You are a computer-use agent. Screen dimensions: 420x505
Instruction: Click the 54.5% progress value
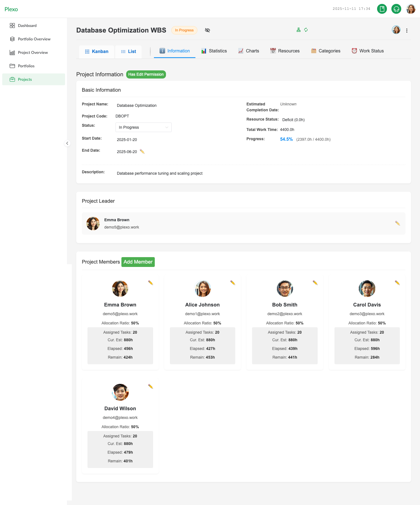[286, 139]
